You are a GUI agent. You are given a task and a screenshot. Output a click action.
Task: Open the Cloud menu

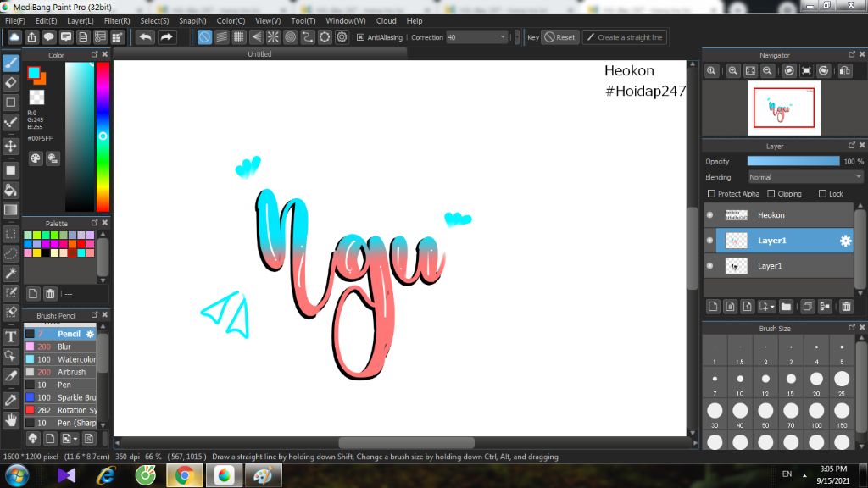[x=386, y=21]
